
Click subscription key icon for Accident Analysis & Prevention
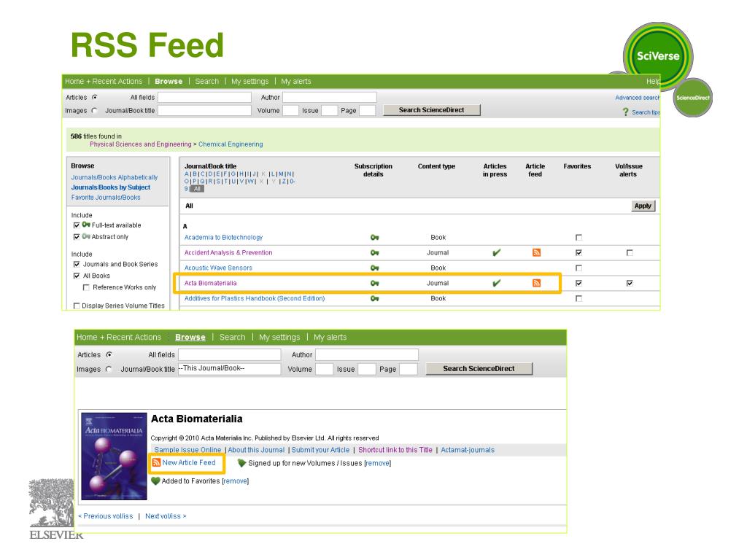click(x=374, y=252)
